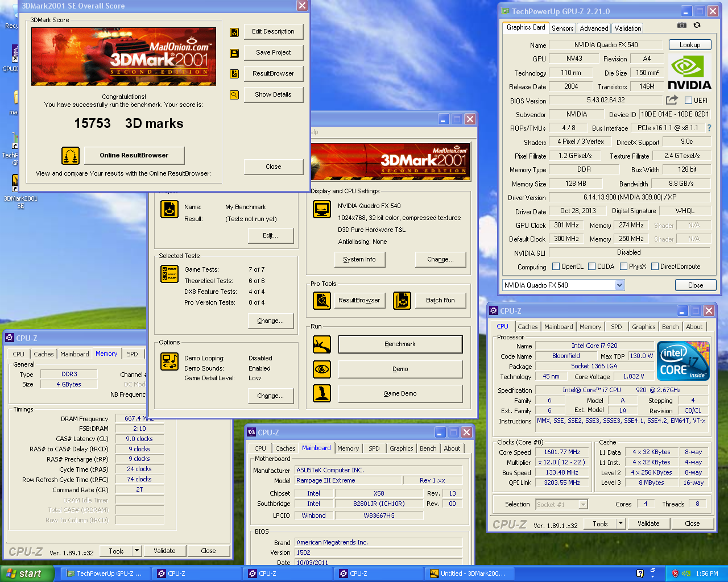Click the Intel Core i7 logo in CPU-Z
This screenshot has width=728, height=582.
click(682, 360)
